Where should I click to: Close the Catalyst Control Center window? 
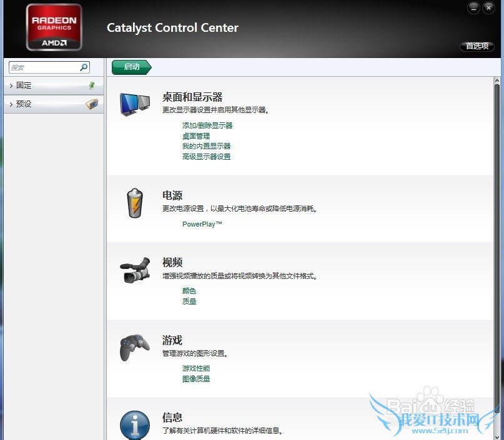coord(488,8)
